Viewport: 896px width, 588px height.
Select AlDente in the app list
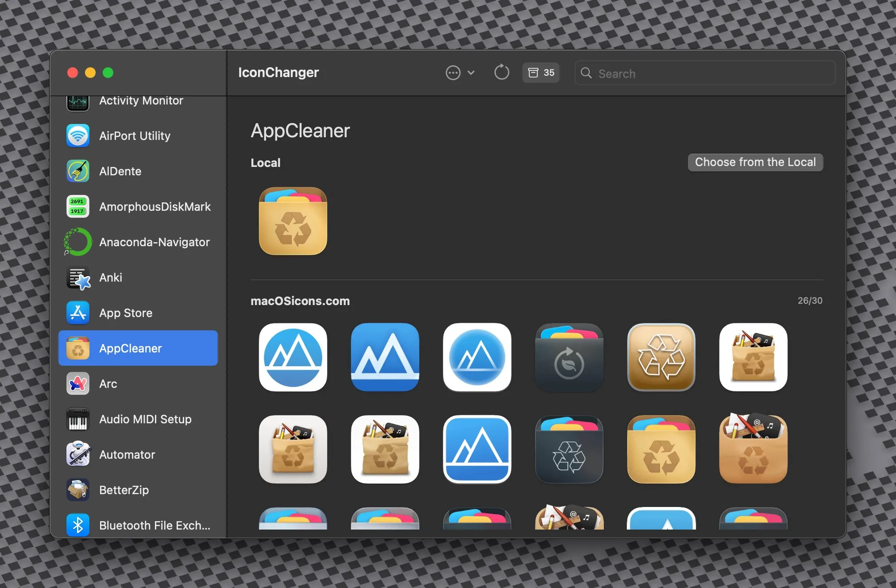(x=120, y=171)
